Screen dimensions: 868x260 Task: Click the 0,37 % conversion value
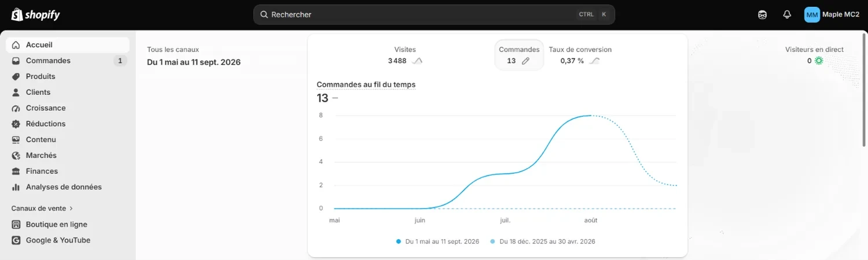click(572, 61)
